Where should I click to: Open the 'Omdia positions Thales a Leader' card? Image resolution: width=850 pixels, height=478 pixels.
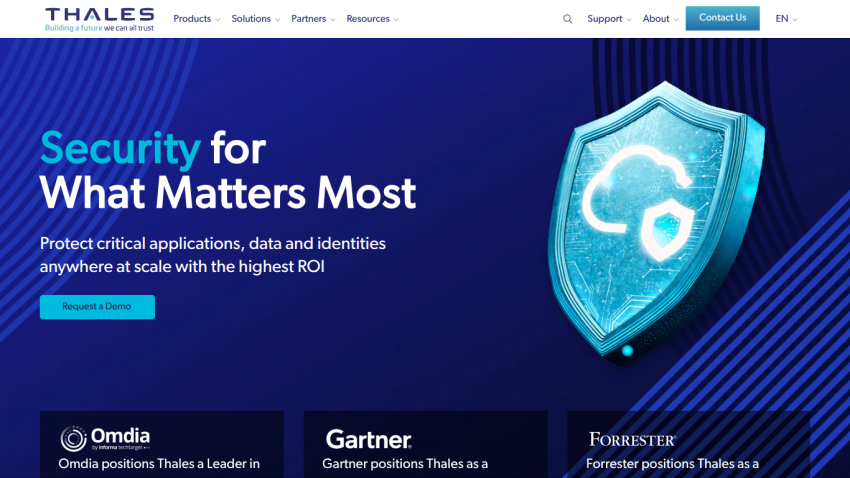(x=162, y=444)
